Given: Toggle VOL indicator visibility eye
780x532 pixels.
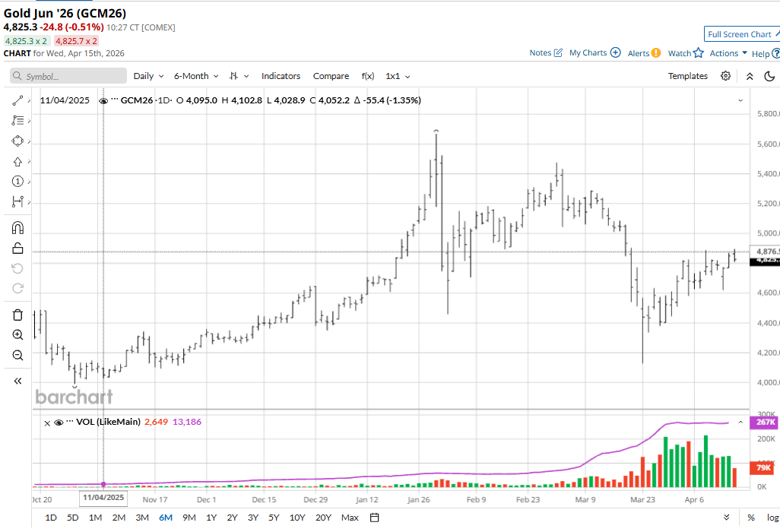Looking at the screenshot, I should (x=59, y=423).
